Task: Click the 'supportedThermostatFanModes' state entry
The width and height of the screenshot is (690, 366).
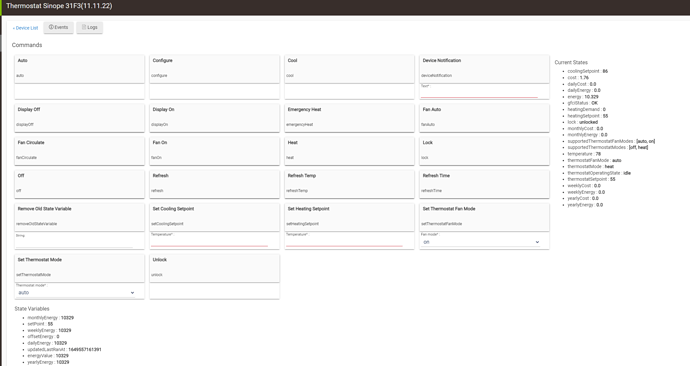Action: 611,141
